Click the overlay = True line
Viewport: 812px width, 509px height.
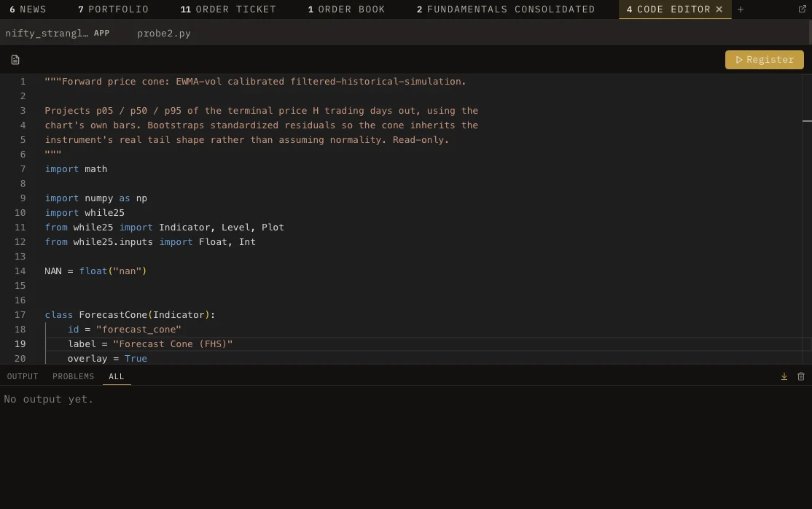[107, 358]
